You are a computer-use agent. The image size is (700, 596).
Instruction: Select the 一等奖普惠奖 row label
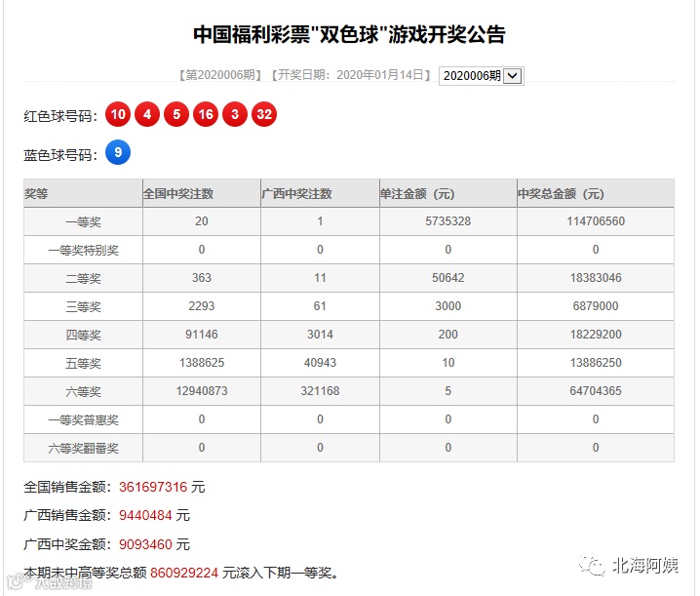point(83,419)
